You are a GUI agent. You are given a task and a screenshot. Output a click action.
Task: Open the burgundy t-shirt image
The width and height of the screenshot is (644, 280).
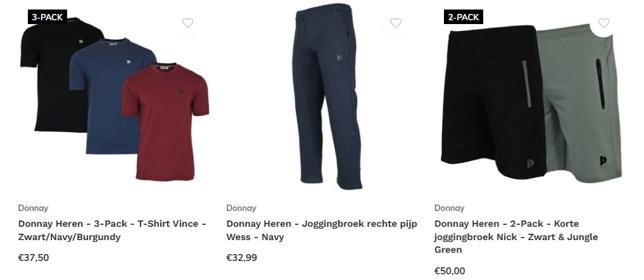pyautogui.click(x=165, y=122)
